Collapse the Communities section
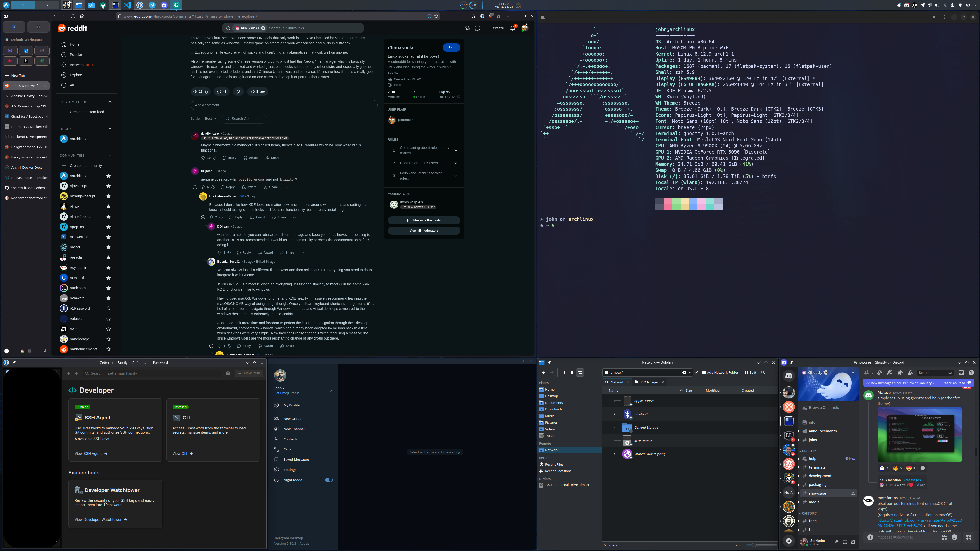Viewport: 980px width, 551px height. pos(110,155)
